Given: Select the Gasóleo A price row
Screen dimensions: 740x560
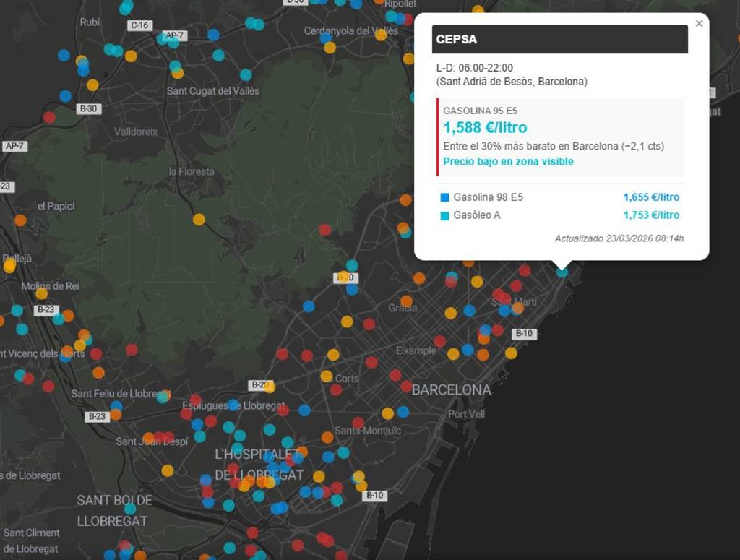Looking at the screenshot, I should pyautogui.click(x=560, y=215).
